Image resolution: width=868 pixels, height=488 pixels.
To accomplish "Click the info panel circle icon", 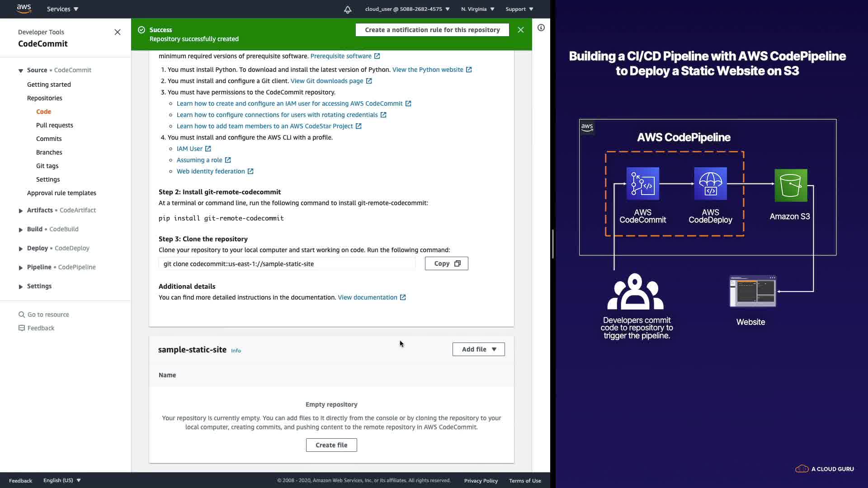I will coord(541,28).
